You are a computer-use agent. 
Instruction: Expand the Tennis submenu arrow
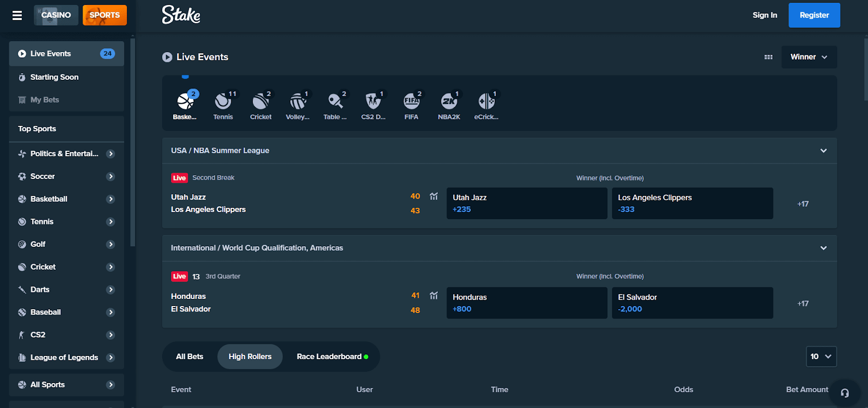pyautogui.click(x=111, y=221)
